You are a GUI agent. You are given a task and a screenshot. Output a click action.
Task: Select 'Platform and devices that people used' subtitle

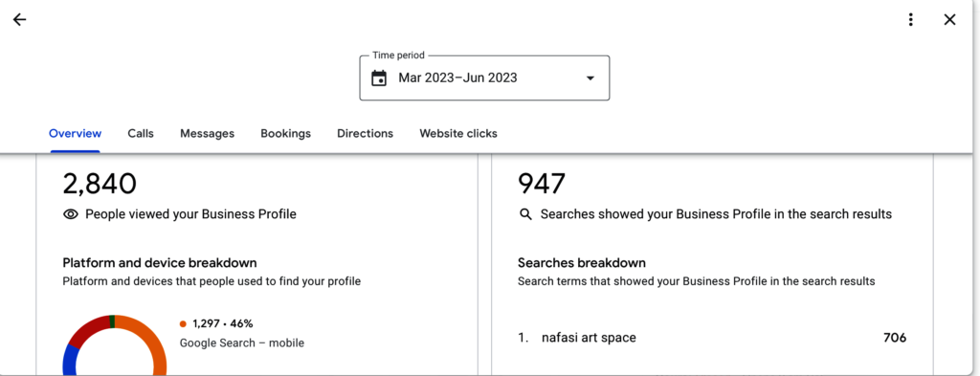[212, 281]
